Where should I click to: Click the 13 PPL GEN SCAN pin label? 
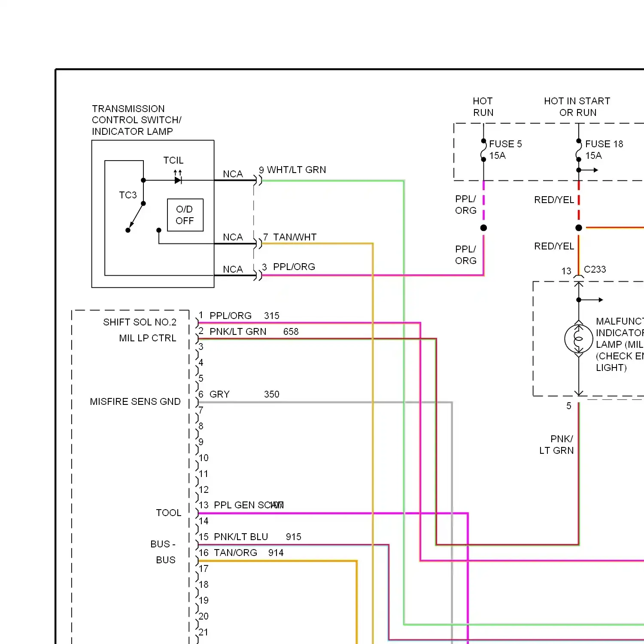[241, 505]
